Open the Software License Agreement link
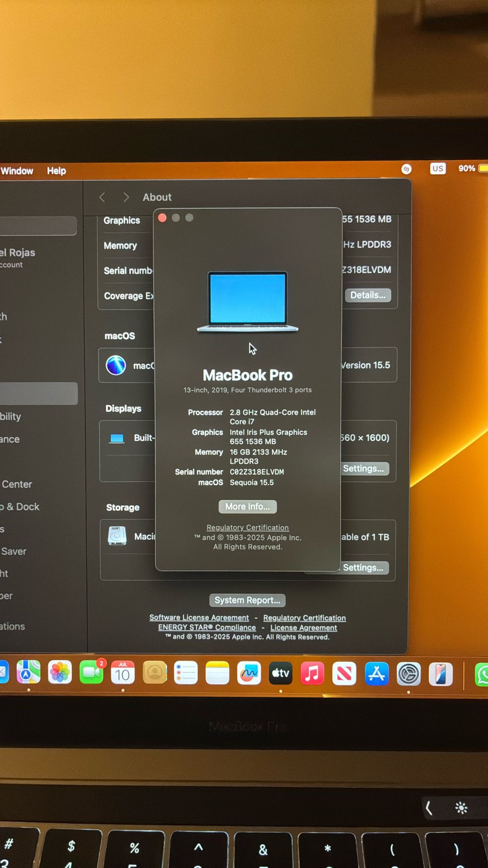Screen dimensions: 488x868 tap(199, 618)
